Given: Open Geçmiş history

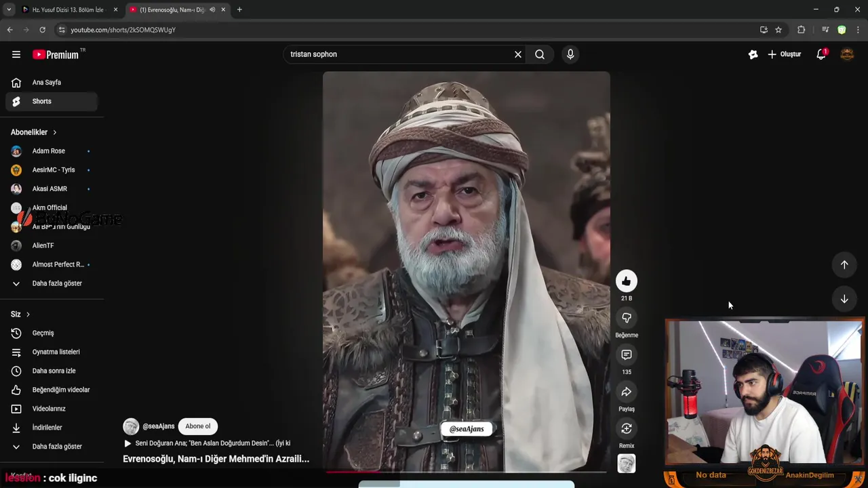Looking at the screenshot, I should 52,333.
